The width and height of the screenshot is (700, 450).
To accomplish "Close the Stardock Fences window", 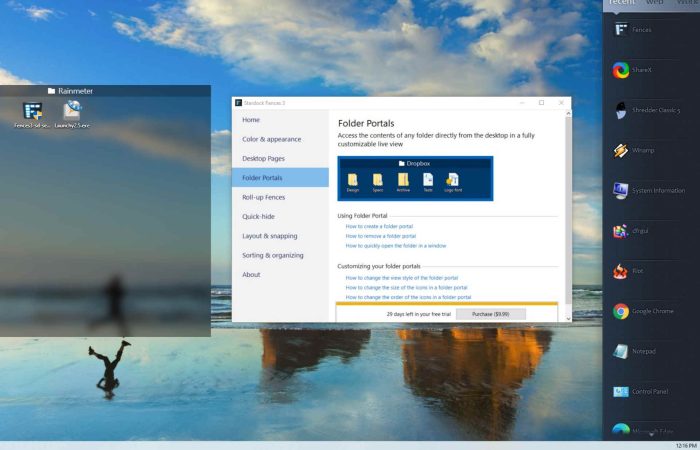I will point(561,103).
